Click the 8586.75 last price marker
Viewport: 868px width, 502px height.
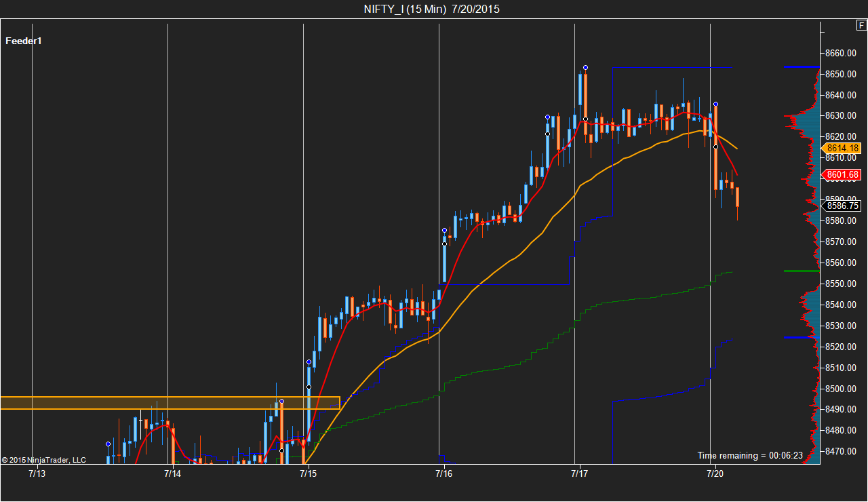[843, 206]
